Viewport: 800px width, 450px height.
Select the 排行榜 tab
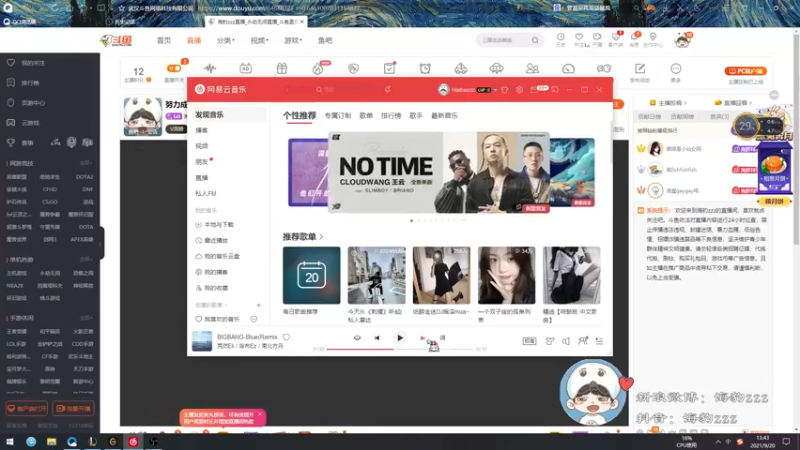point(391,116)
